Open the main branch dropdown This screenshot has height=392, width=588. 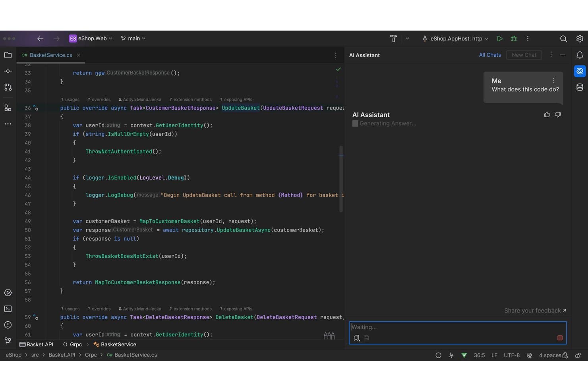(x=133, y=39)
